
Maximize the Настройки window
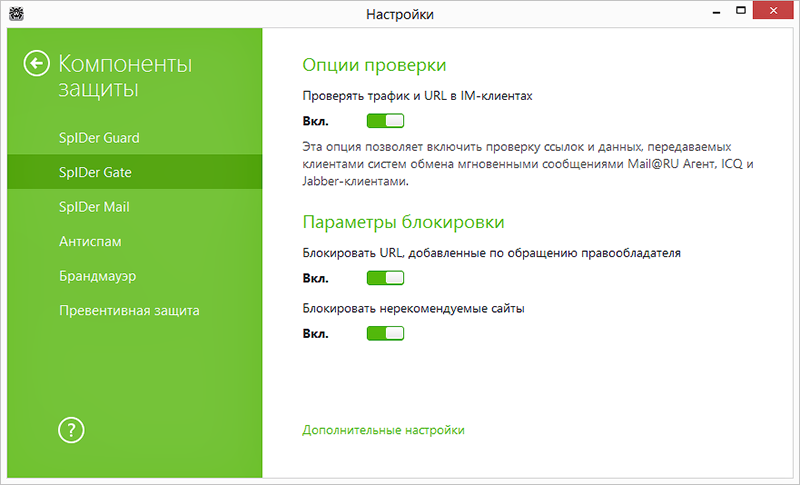coord(741,11)
